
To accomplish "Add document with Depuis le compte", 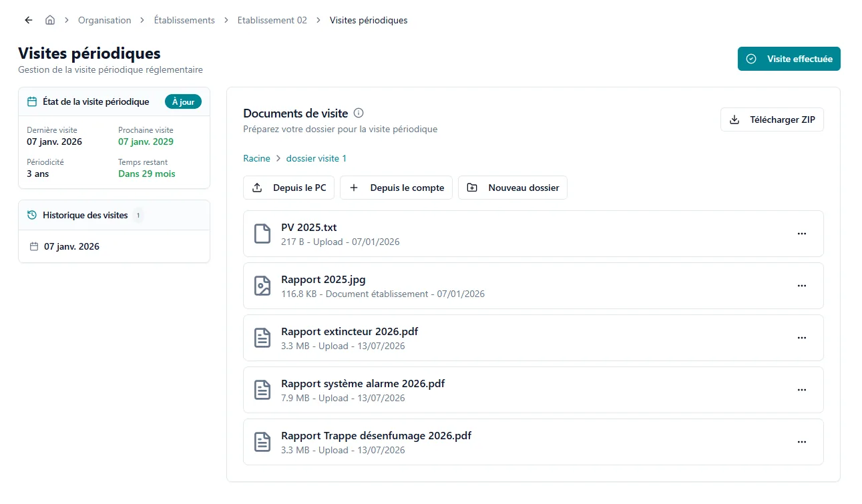I will tap(396, 188).
